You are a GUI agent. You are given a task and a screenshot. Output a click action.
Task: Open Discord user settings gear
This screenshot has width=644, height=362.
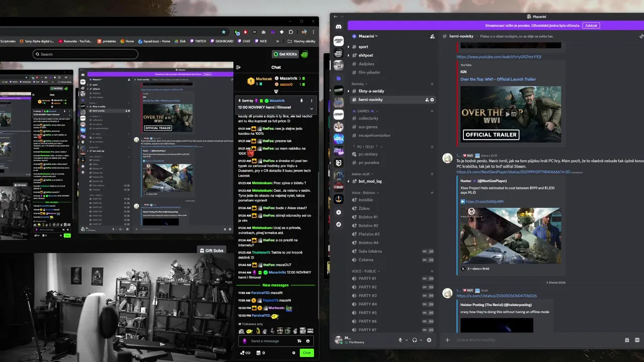click(429, 340)
